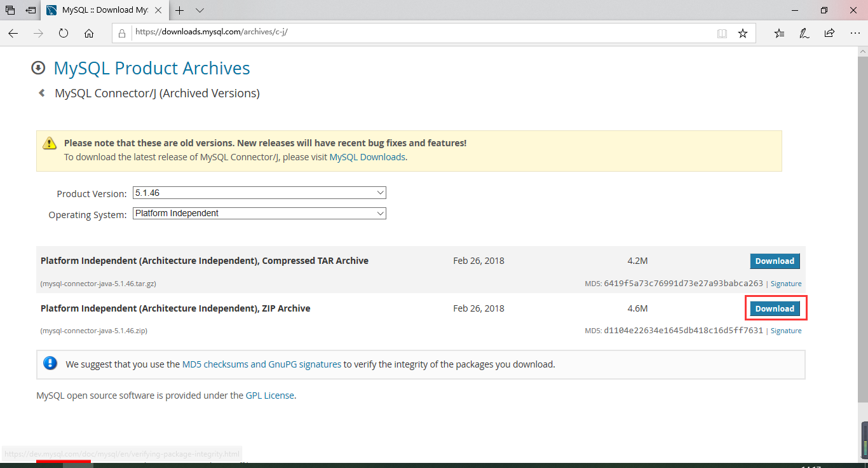This screenshot has width=868, height=468.
Task: Open the reading view book icon
Action: point(722,33)
